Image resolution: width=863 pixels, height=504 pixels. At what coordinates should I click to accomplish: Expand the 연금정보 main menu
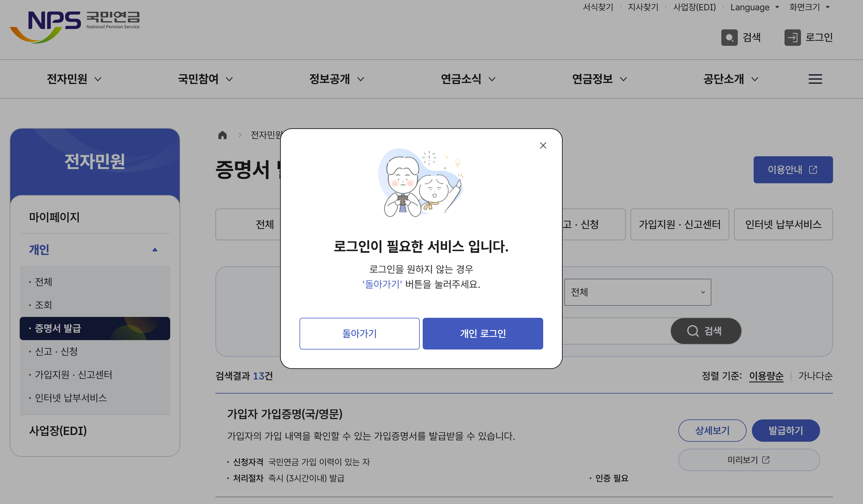[x=599, y=79]
